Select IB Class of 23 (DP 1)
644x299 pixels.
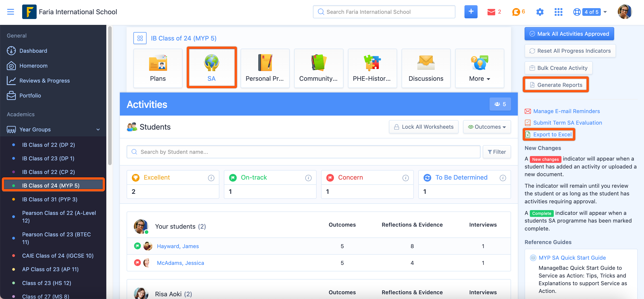48,159
